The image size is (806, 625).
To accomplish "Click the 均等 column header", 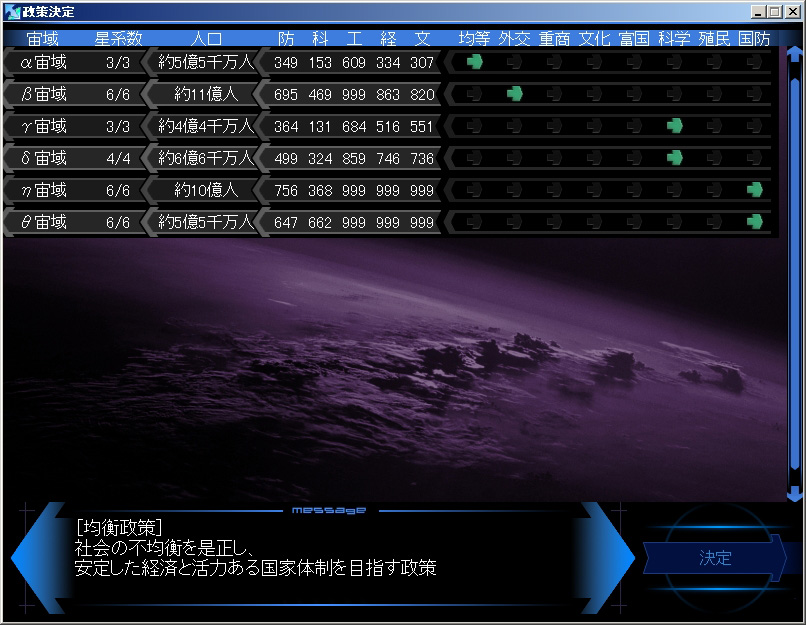I will tap(474, 39).
